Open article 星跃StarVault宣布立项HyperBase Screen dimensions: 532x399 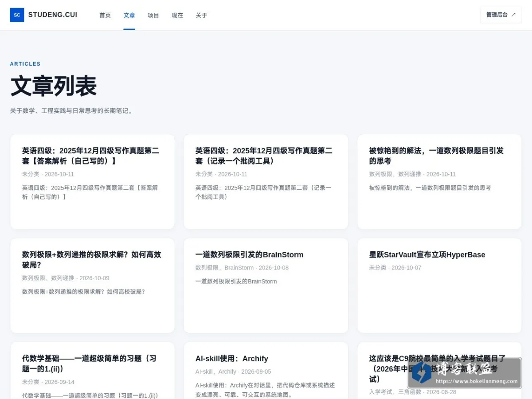(x=427, y=254)
